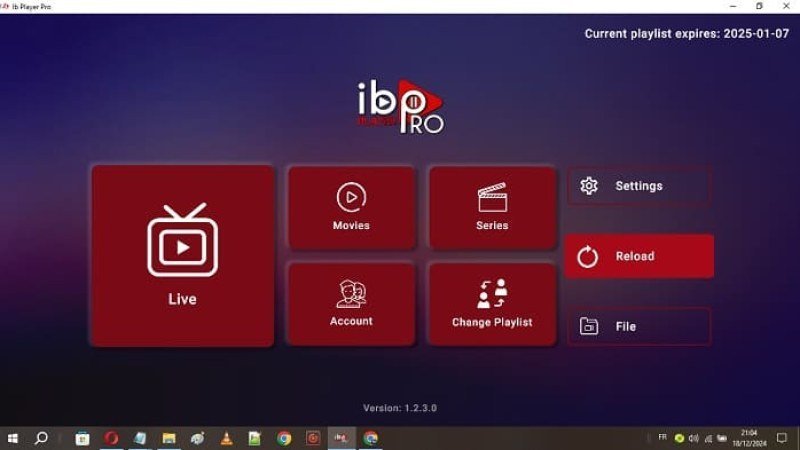The image size is (800, 450).
Task: Click the playlist expiry date text
Action: tap(687, 34)
